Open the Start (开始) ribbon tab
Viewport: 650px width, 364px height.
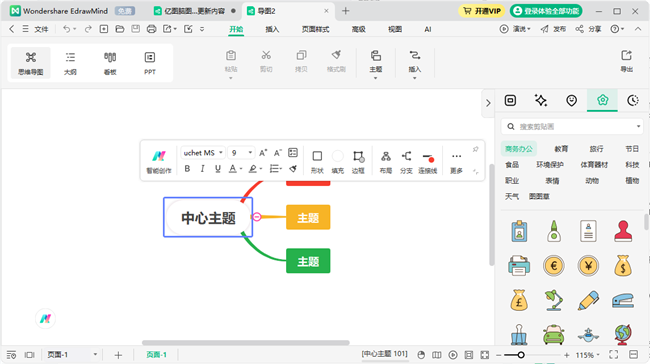(x=236, y=29)
